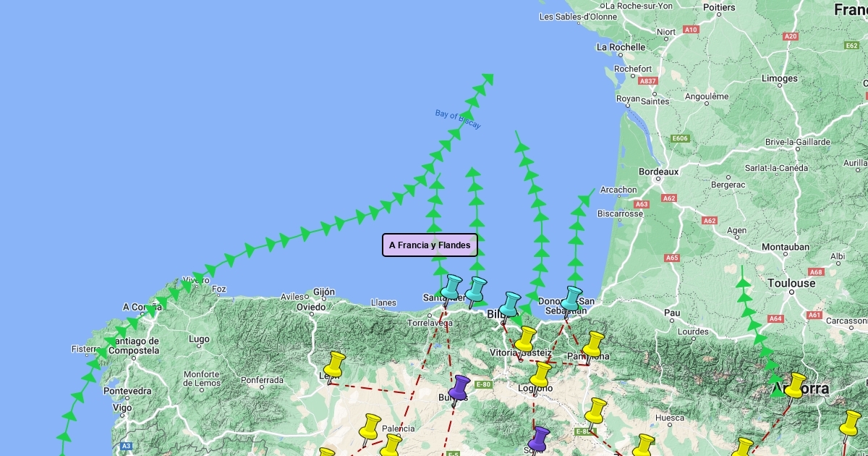
Task: Click the Les Sables-d'Olonne label
Action: (578, 17)
